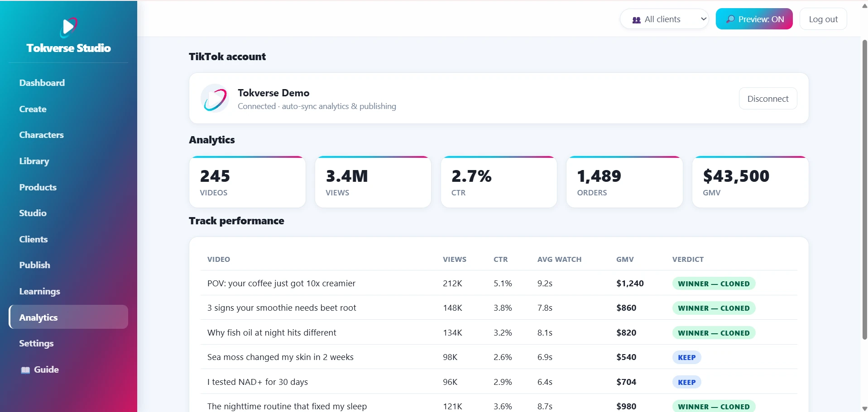Click the $860 GMV value

click(x=626, y=308)
